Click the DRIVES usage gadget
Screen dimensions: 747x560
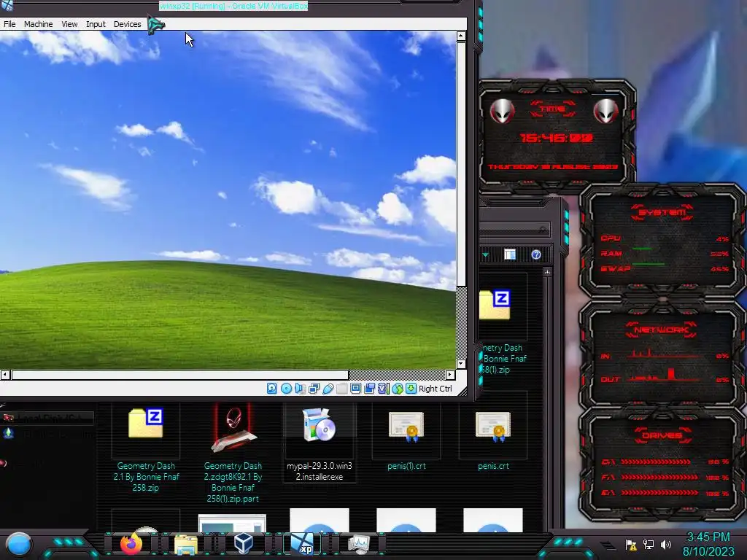coord(662,464)
